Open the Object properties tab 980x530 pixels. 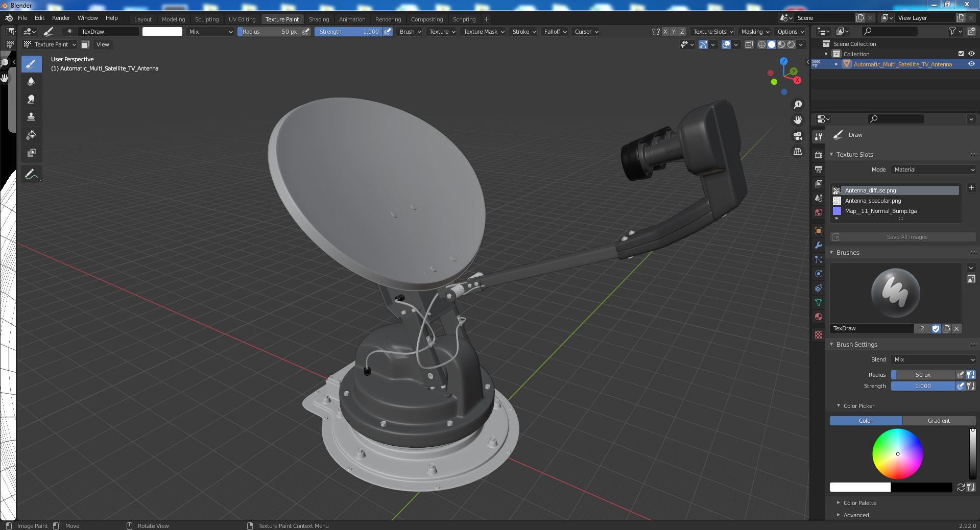(819, 230)
